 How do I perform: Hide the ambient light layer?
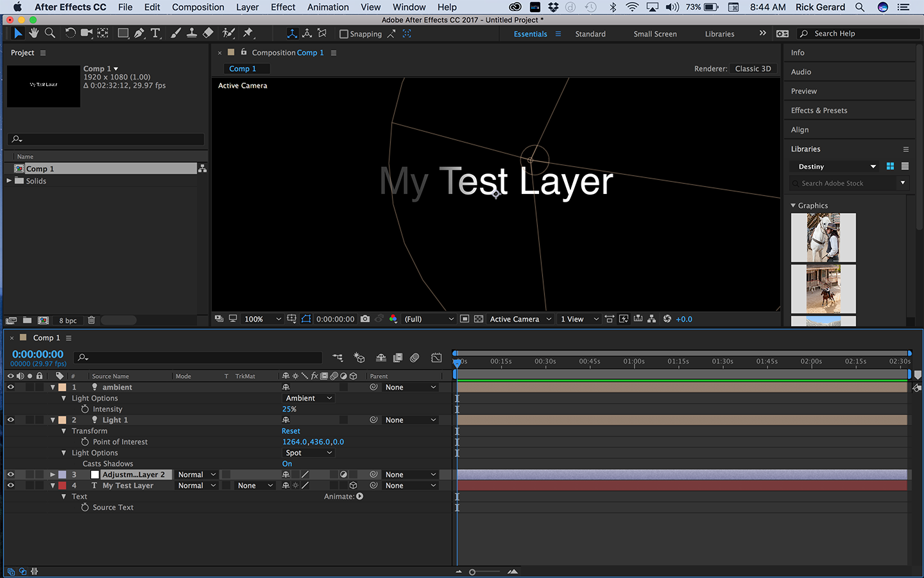tap(10, 387)
